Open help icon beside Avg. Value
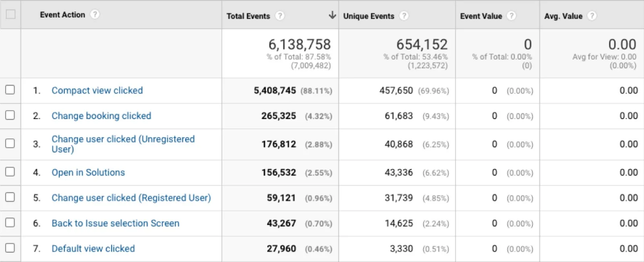This screenshot has width=644, height=262. click(592, 16)
